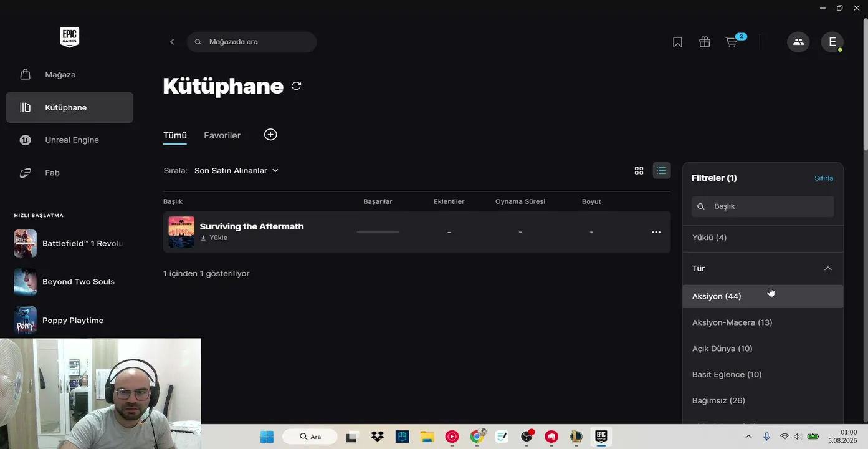
Task: Open the account profile avatar E
Action: point(832,42)
